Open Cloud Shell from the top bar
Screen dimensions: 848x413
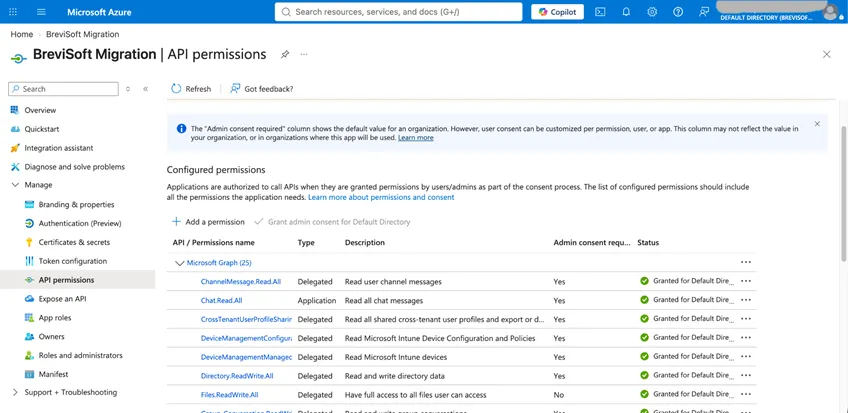[600, 12]
